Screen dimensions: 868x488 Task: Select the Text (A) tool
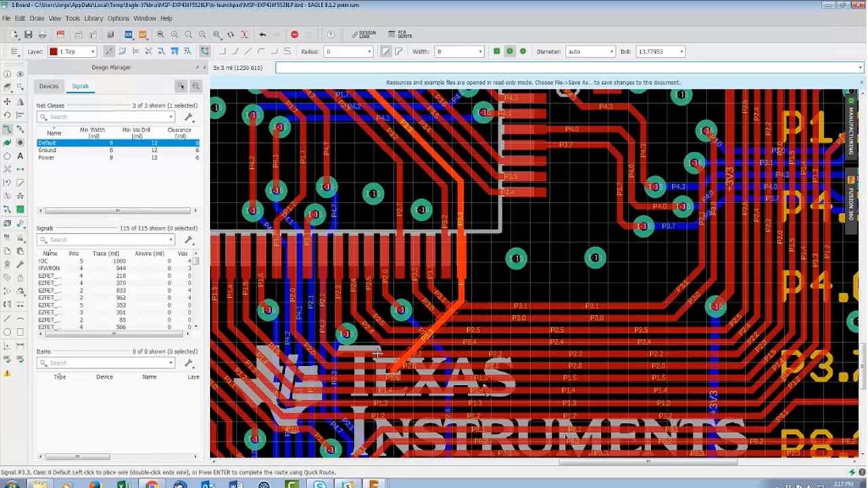pos(20,156)
